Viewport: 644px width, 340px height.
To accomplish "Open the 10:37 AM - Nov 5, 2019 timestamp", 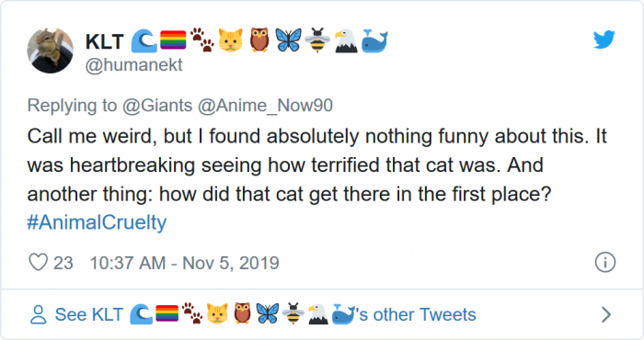I will (184, 263).
